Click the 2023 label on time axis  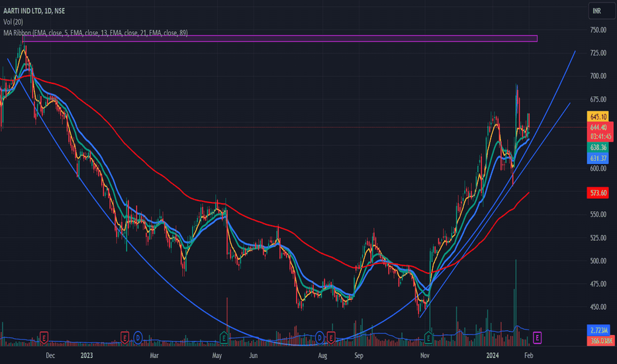(87, 355)
